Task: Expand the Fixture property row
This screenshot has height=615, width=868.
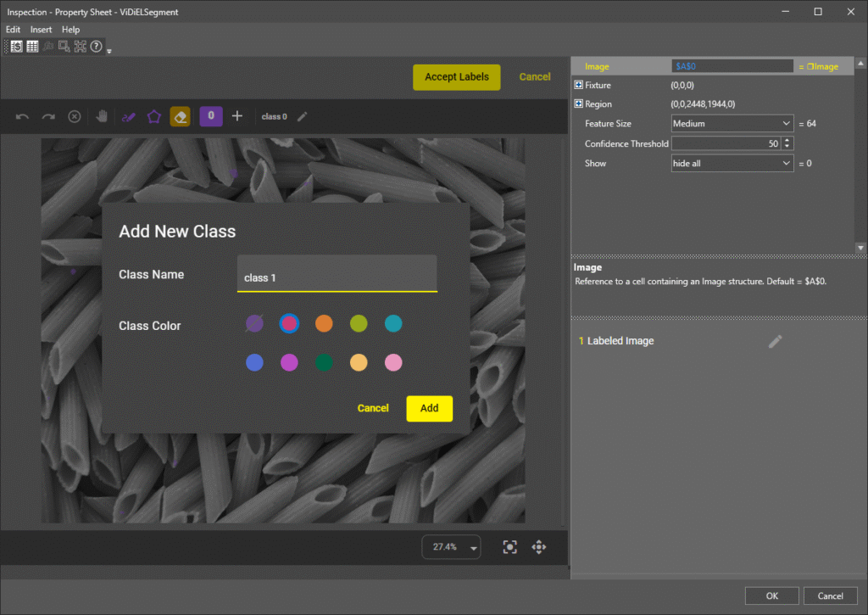Action: coord(579,86)
